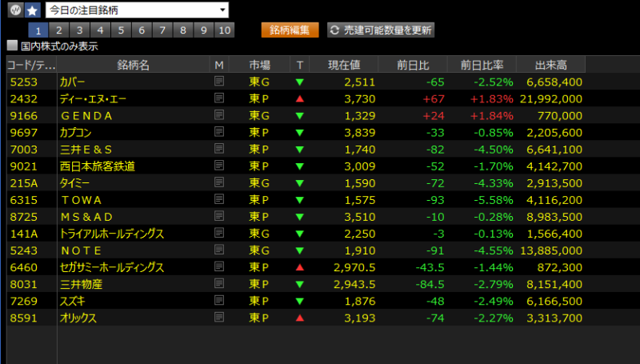Select stock name 三井物産
Viewport: 640px width, 364px height.
[x=81, y=285]
